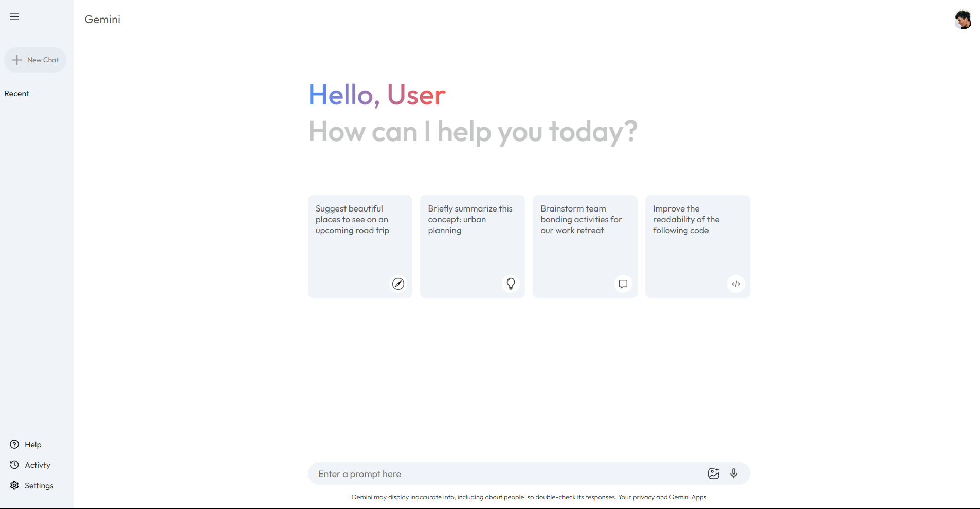Open the user profile avatar
This screenshot has width=980, height=509.
click(962, 20)
